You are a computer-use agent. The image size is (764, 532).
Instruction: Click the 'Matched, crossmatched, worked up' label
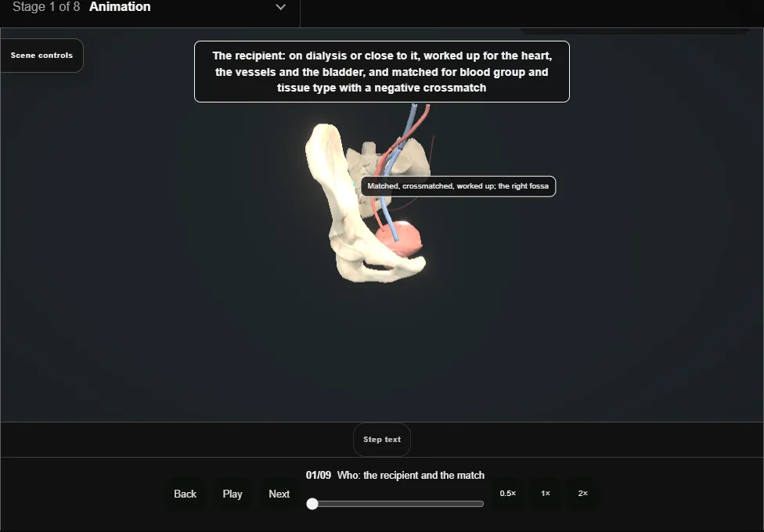tap(458, 186)
